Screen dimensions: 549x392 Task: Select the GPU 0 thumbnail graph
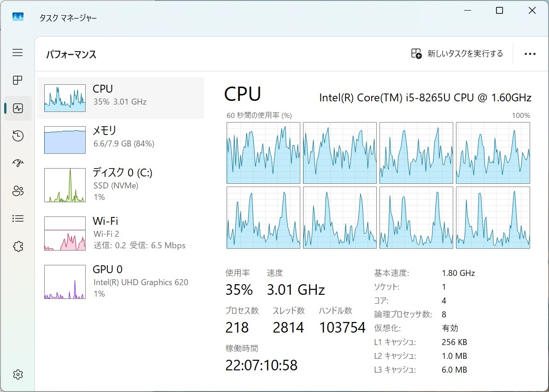(65, 282)
